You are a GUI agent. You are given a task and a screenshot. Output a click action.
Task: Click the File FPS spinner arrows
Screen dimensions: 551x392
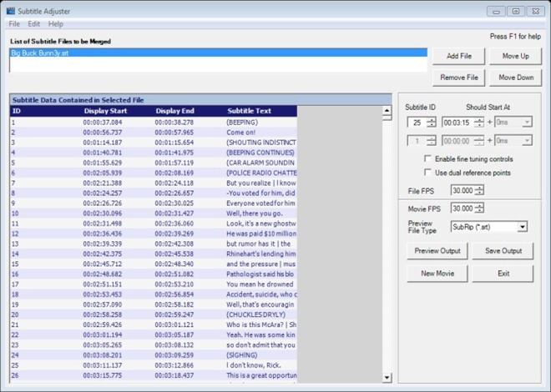479,190
